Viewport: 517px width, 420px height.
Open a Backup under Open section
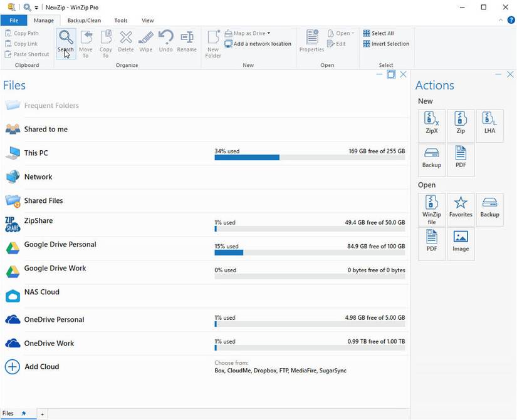(x=489, y=210)
